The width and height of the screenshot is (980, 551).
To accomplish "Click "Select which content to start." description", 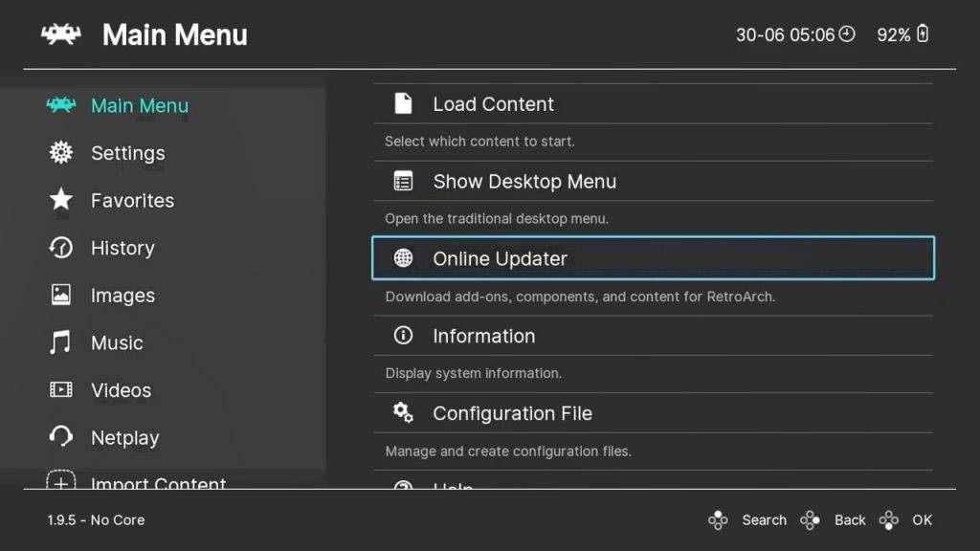I will 480,142.
